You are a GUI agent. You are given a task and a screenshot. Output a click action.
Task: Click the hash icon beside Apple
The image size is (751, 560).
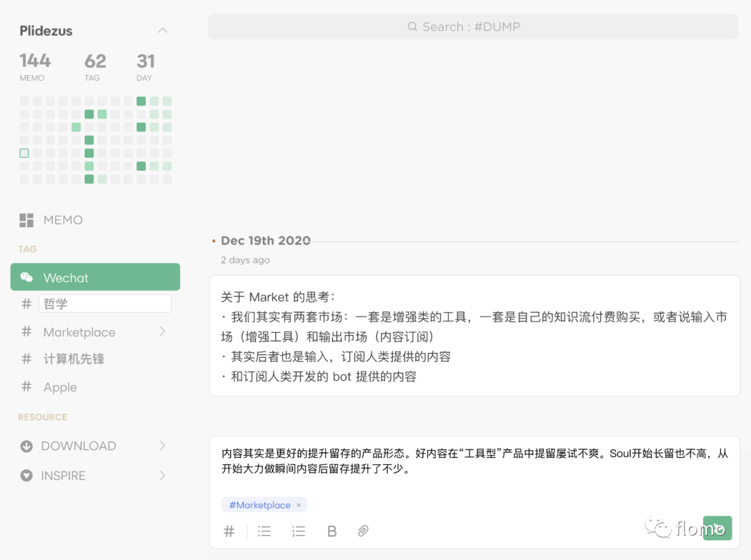point(26,386)
